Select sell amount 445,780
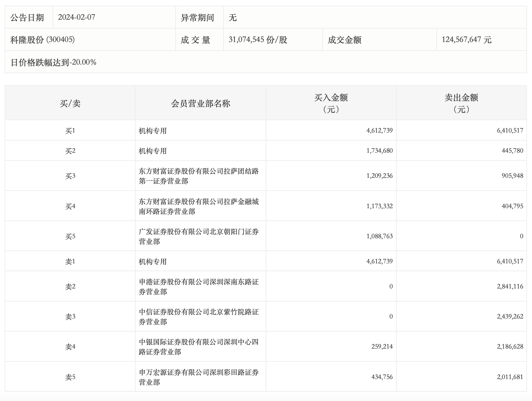 [x=513, y=151]
